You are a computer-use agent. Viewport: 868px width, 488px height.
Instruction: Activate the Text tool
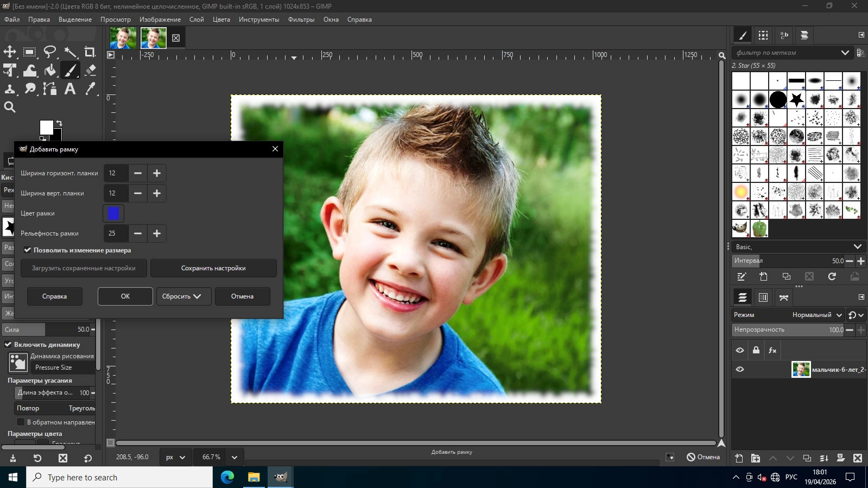coord(70,88)
